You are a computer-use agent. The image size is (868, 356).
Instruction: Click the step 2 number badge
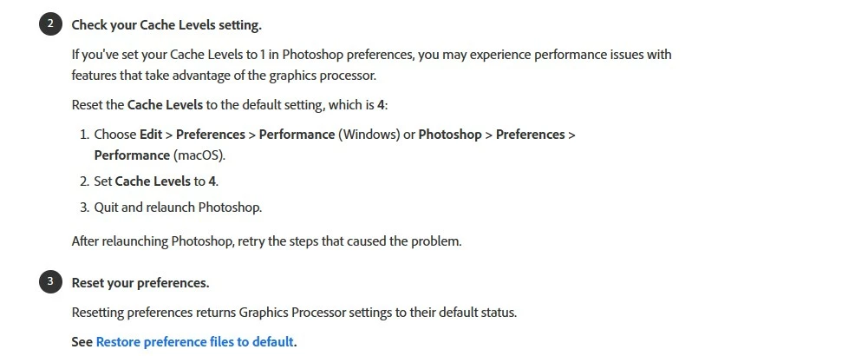click(50, 23)
